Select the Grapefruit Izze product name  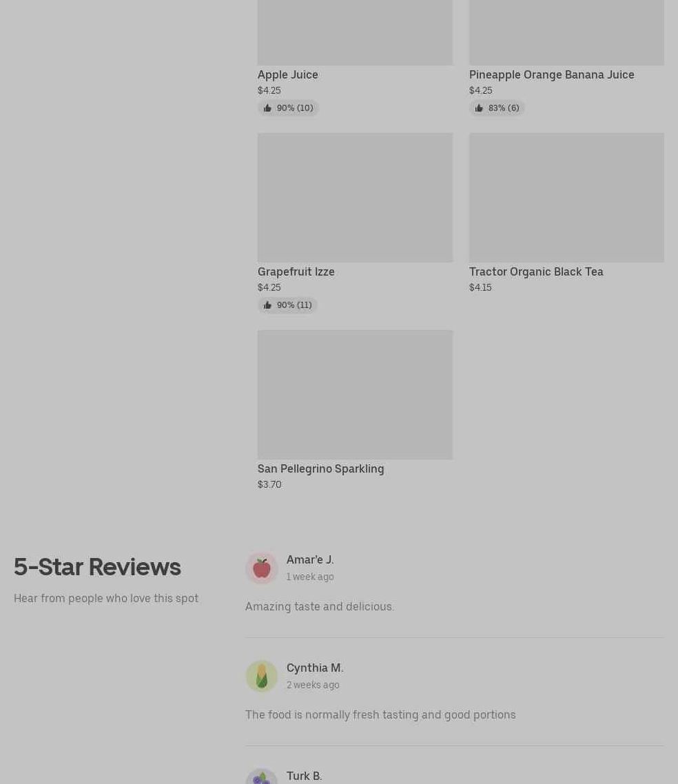296,271
